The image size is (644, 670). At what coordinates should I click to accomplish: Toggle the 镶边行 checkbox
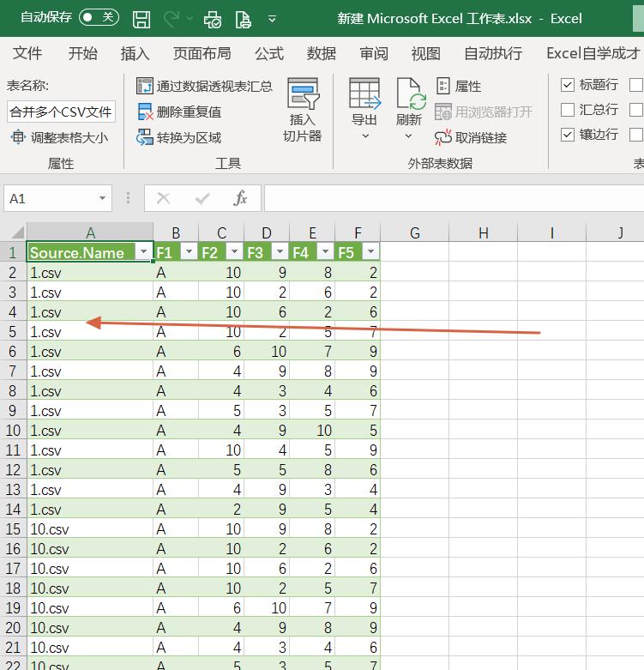pyautogui.click(x=567, y=135)
